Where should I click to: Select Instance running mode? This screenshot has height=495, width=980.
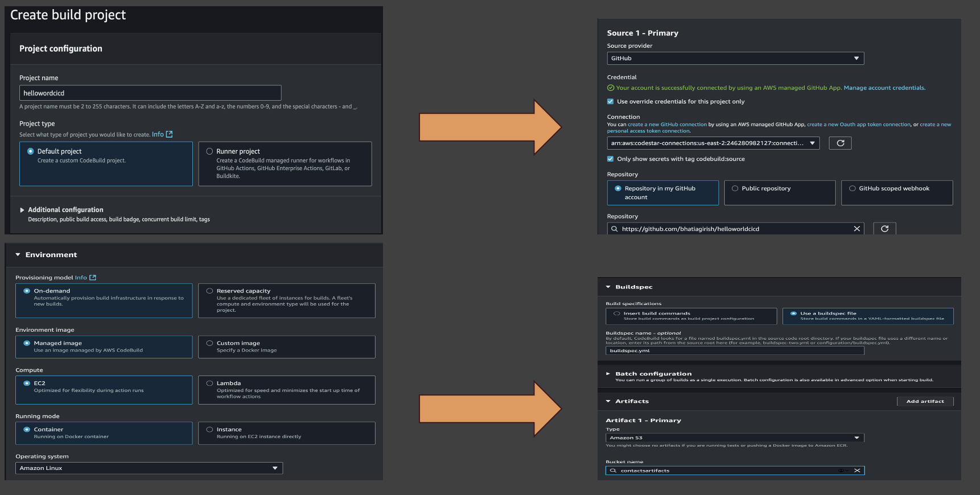287,433
